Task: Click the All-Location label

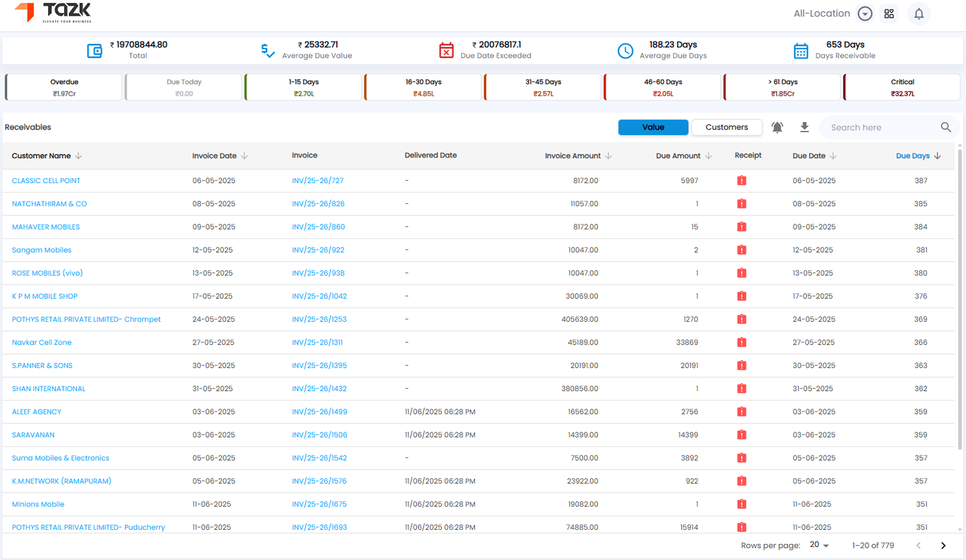Action: click(822, 14)
